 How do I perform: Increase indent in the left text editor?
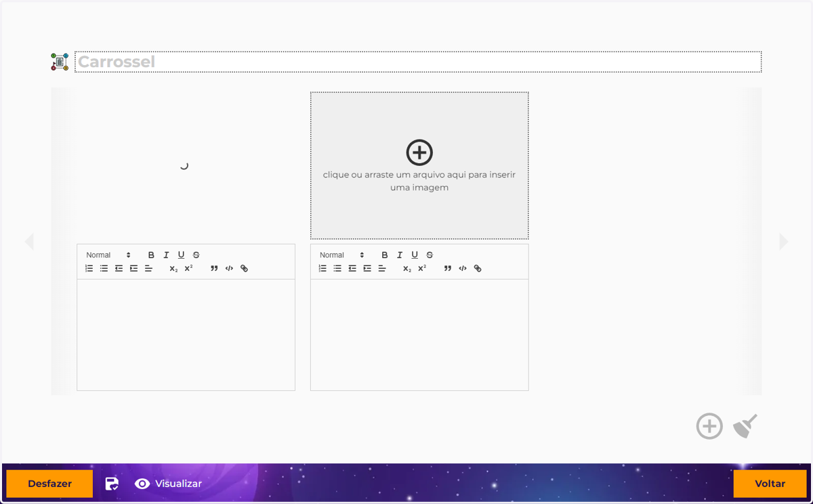tap(133, 268)
